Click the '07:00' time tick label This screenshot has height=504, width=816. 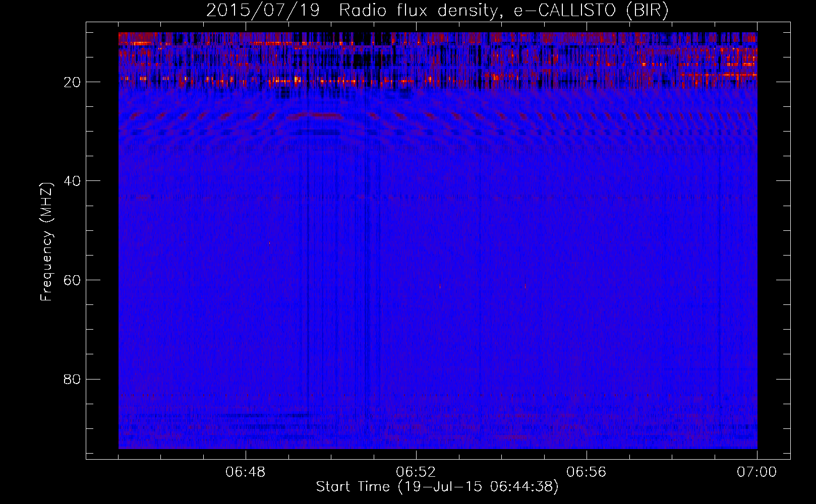[x=757, y=472]
